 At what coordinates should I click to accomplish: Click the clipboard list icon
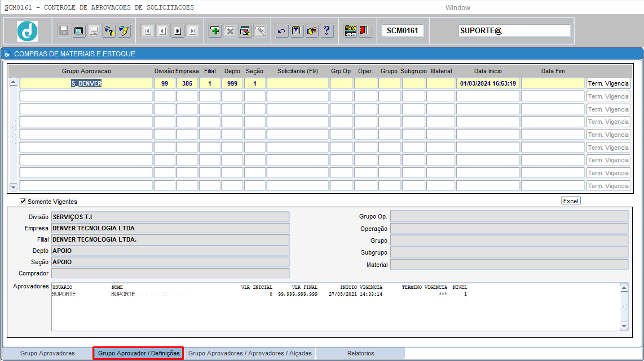click(297, 31)
